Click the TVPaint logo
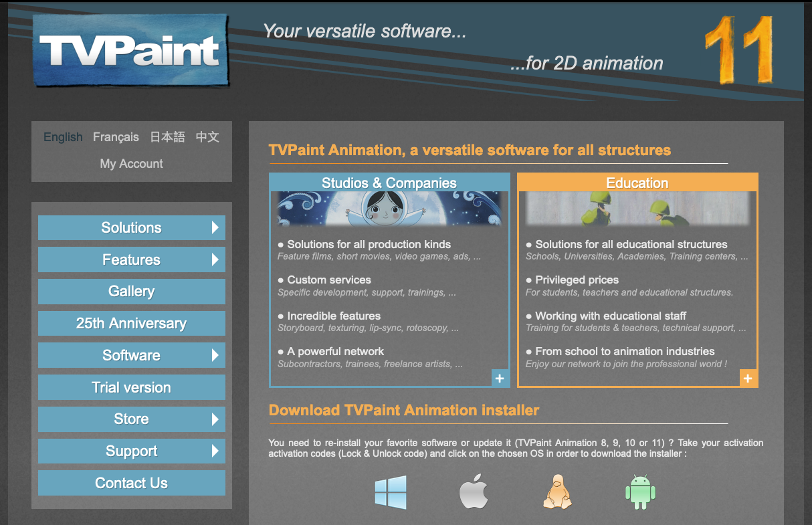 coord(131,51)
